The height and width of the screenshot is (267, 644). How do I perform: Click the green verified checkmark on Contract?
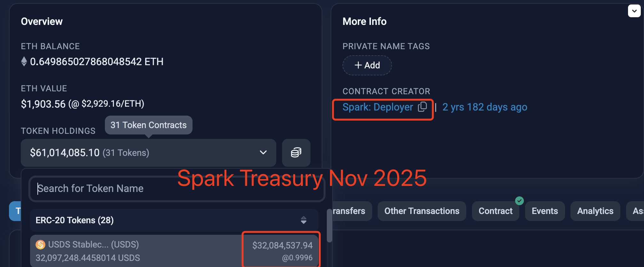point(519,201)
